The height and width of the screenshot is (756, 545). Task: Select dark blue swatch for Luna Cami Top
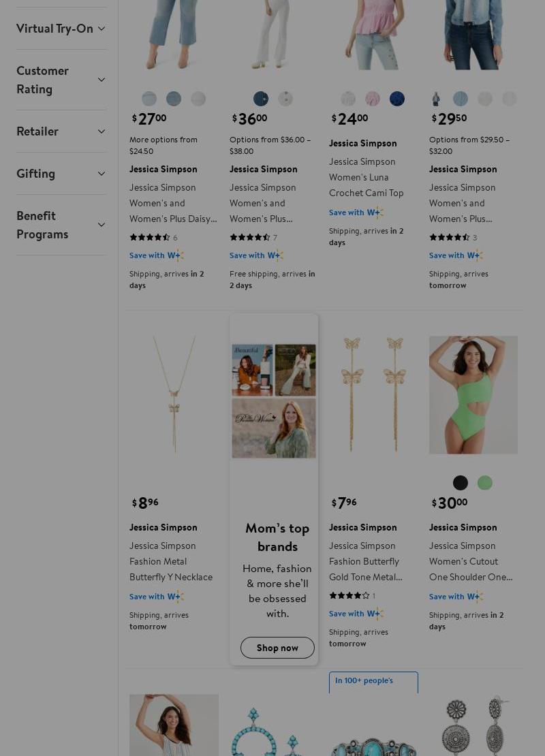pyautogui.click(x=397, y=99)
